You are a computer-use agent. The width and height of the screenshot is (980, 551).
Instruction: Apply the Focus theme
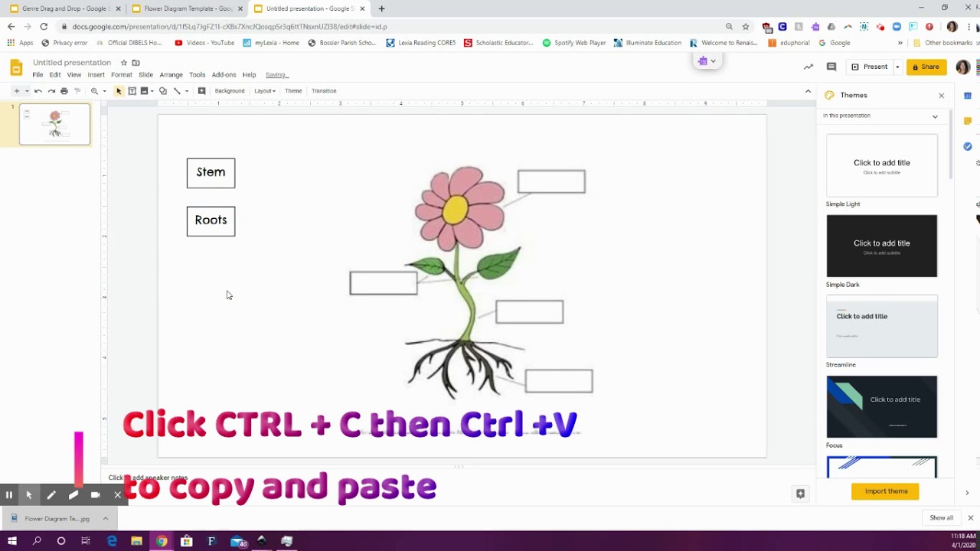click(x=882, y=407)
